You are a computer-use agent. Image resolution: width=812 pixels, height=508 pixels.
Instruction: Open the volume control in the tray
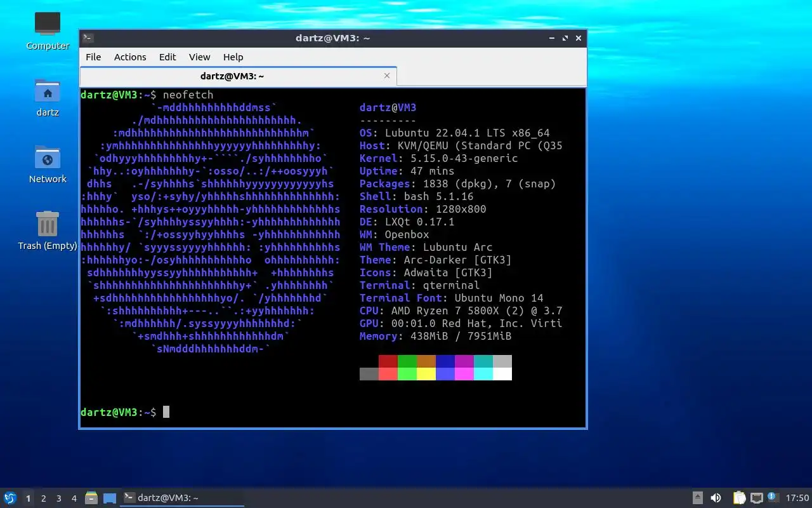point(716,498)
